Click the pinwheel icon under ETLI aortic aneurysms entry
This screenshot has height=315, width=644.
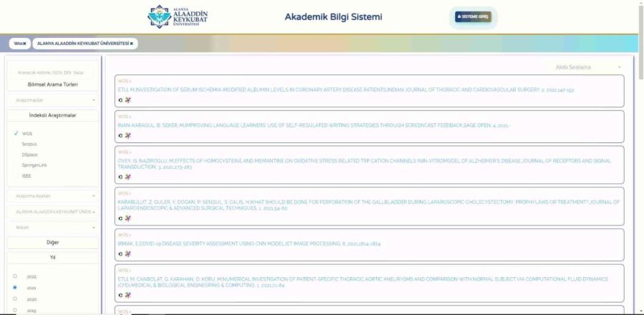coord(127,294)
